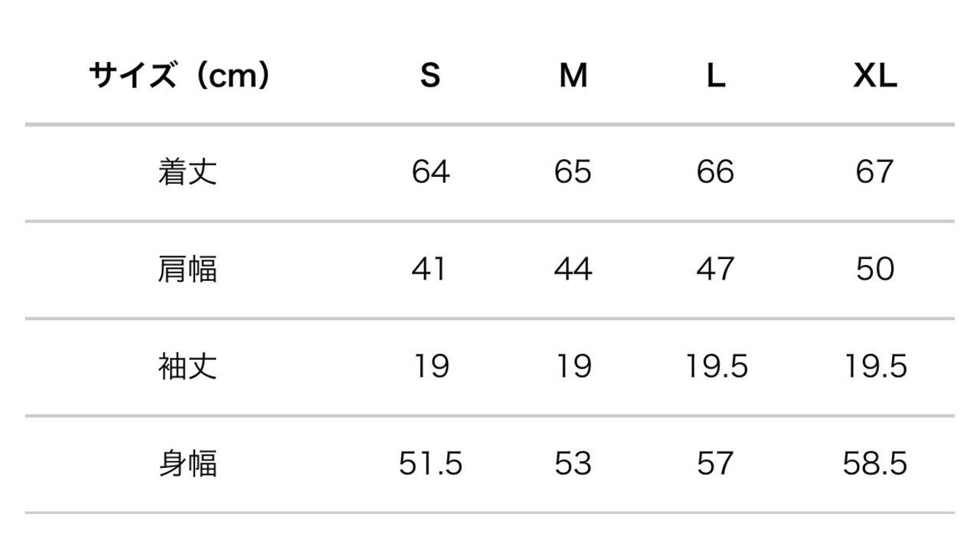Click the 肩幅 value 50 for XL
This screenshot has height=550, width=980.
point(875,269)
